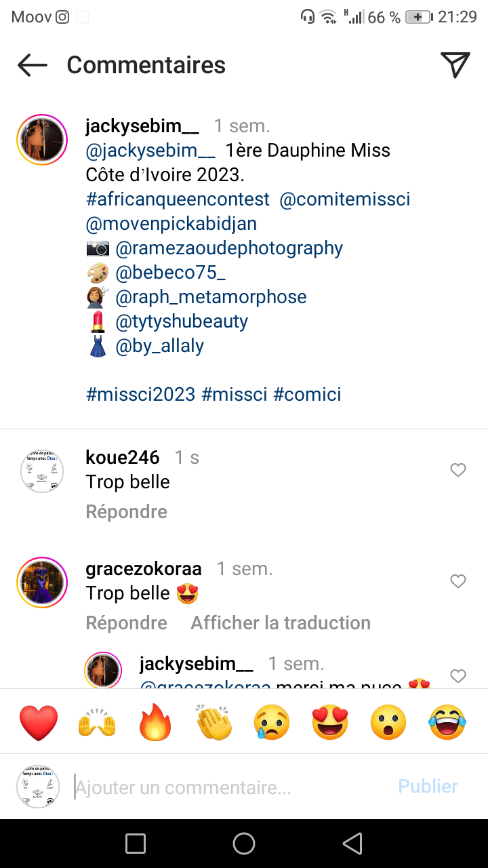The image size is (488, 868).
Task: Open @ramezaoudephotography profile mention
Action: click(229, 248)
